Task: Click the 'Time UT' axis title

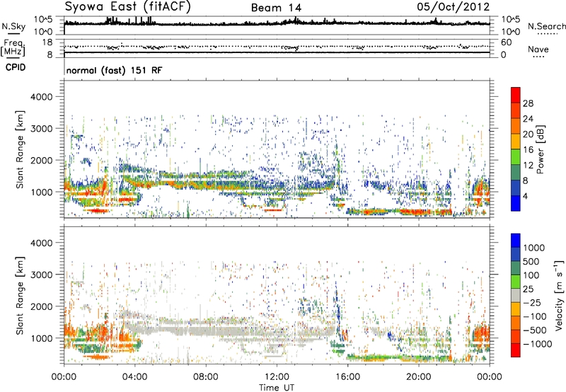Action: click(x=277, y=388)
